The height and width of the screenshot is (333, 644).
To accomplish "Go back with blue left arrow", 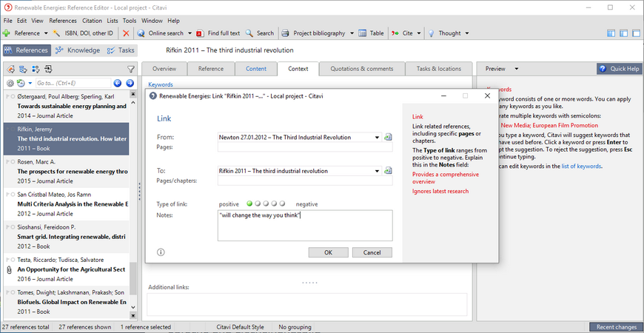I will coord(118,84).
